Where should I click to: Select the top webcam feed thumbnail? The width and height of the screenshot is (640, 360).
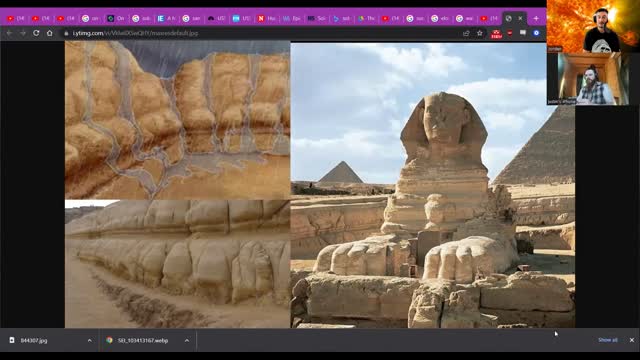[x=593, y=26]
